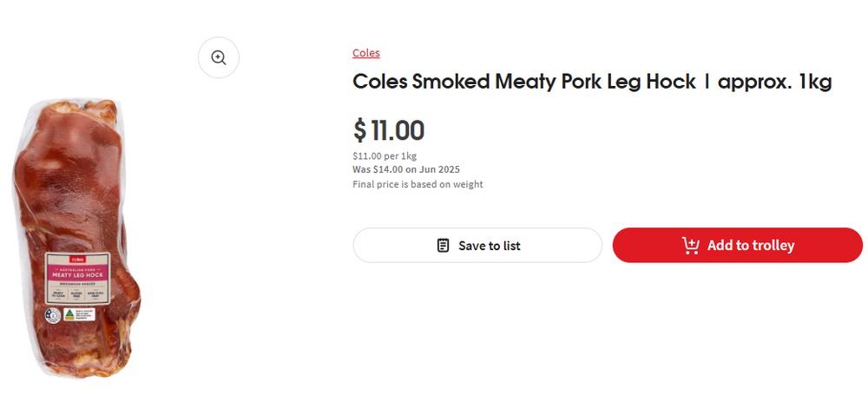Click the "Meaty Leg Hock" pink banner on the pack
This screenshot has width=868, height=402.
77,274
